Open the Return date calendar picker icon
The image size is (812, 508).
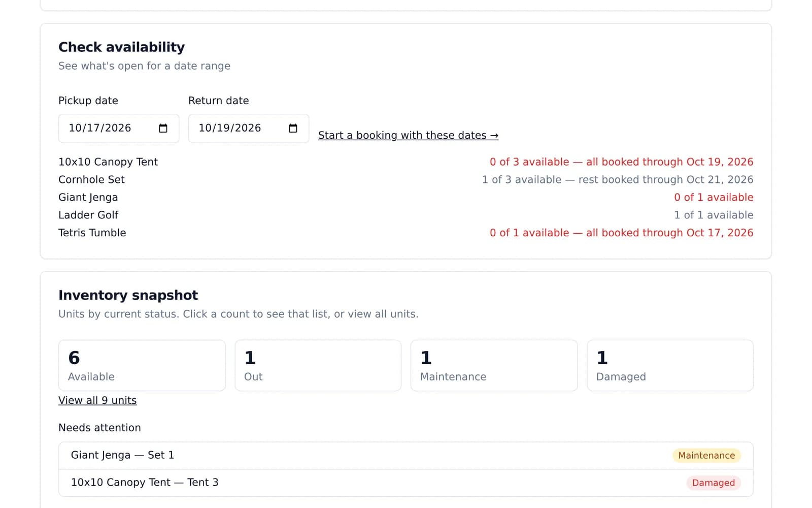tap(293, 129)
